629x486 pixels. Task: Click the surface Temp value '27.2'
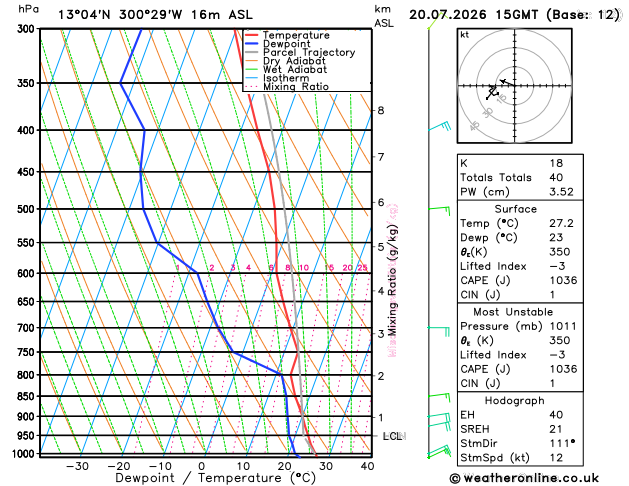pos(562,223)
